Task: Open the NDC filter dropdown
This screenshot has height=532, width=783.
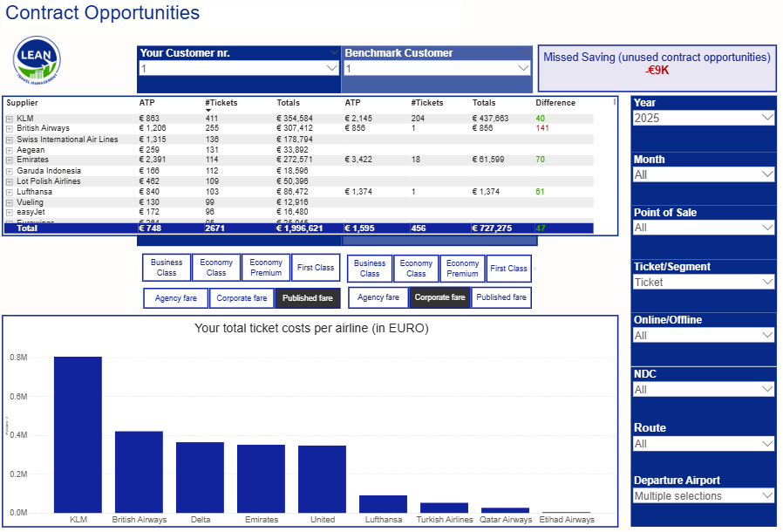Action: 703,389
